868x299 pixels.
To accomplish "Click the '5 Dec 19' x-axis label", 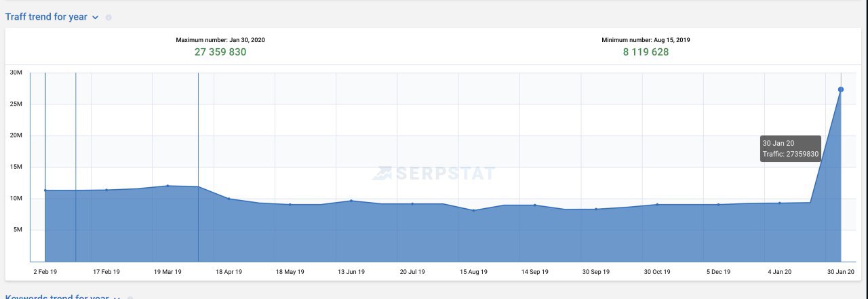I will pyautogui.click(x=718, y=272).
